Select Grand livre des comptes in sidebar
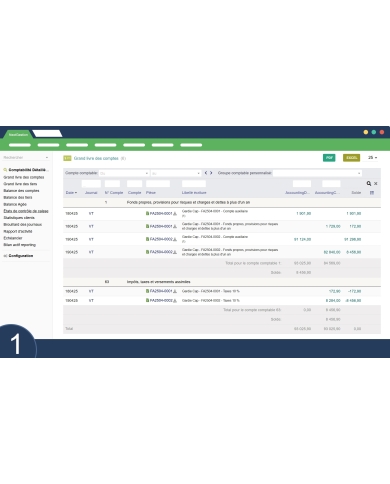This screenshot has height=484, width=390. pyautogui.click(x=24, y=177)
